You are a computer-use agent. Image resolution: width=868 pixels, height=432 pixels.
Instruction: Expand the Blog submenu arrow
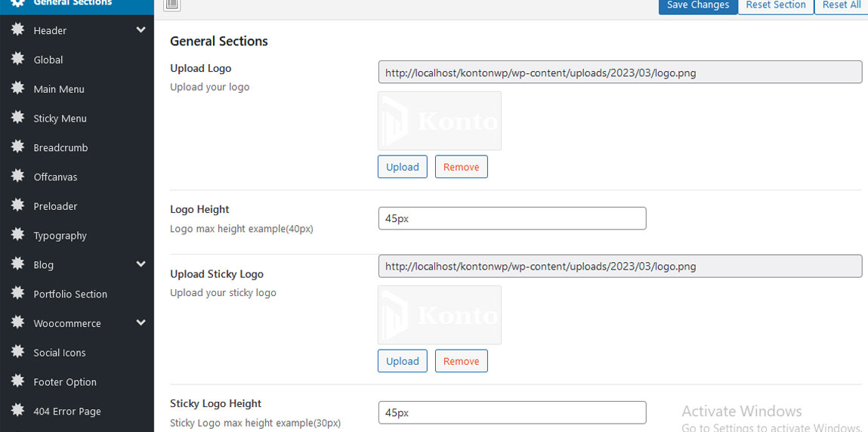click(x=141, y=264)
